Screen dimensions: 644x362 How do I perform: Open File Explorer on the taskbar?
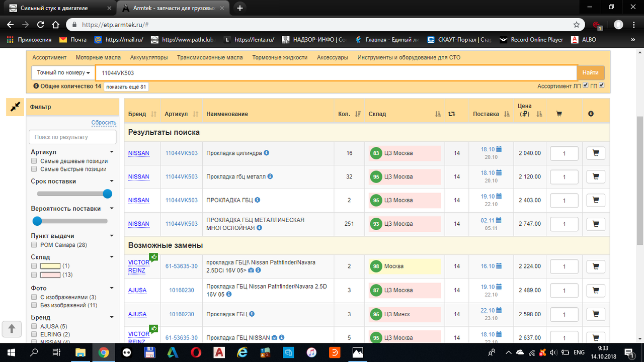click(80, 352)
